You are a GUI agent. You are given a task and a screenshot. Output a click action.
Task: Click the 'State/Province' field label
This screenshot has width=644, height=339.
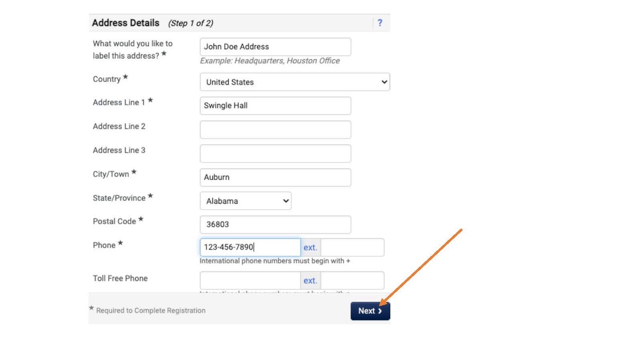[x=119, y=198]
